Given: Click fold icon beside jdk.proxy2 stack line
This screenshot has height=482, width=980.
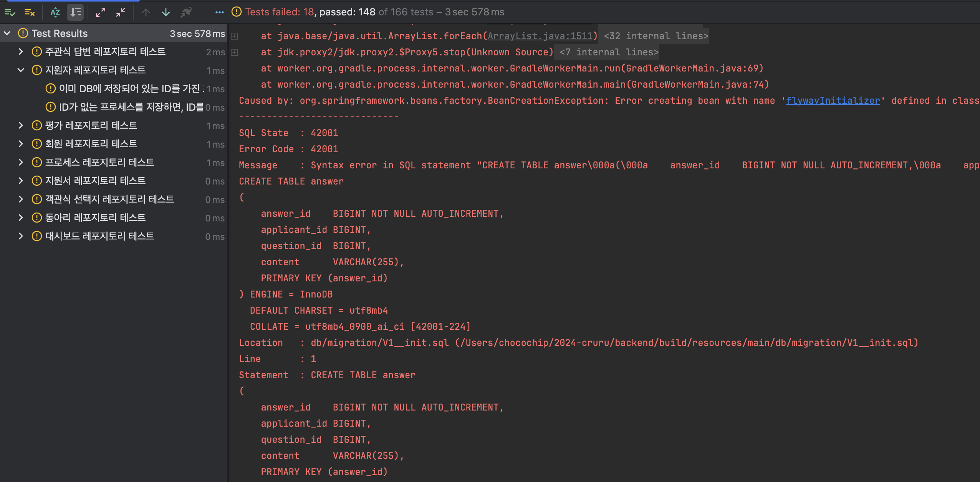Looking at the screenshot, I should click(x=234, y=52).
